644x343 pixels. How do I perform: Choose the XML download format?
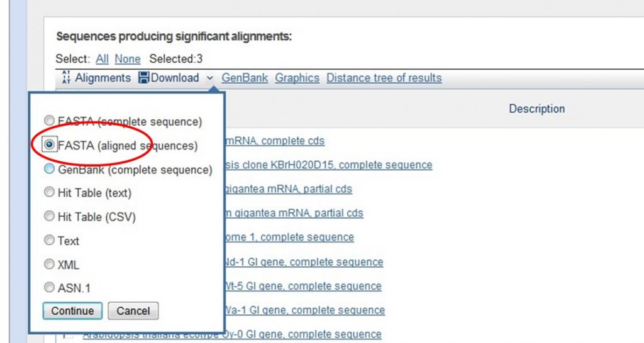point(49,264)
